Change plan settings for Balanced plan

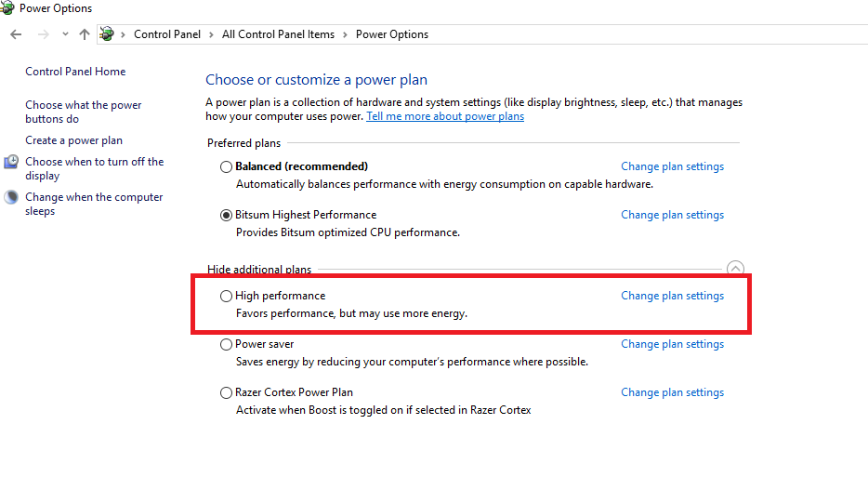click(x=672, y=166)
